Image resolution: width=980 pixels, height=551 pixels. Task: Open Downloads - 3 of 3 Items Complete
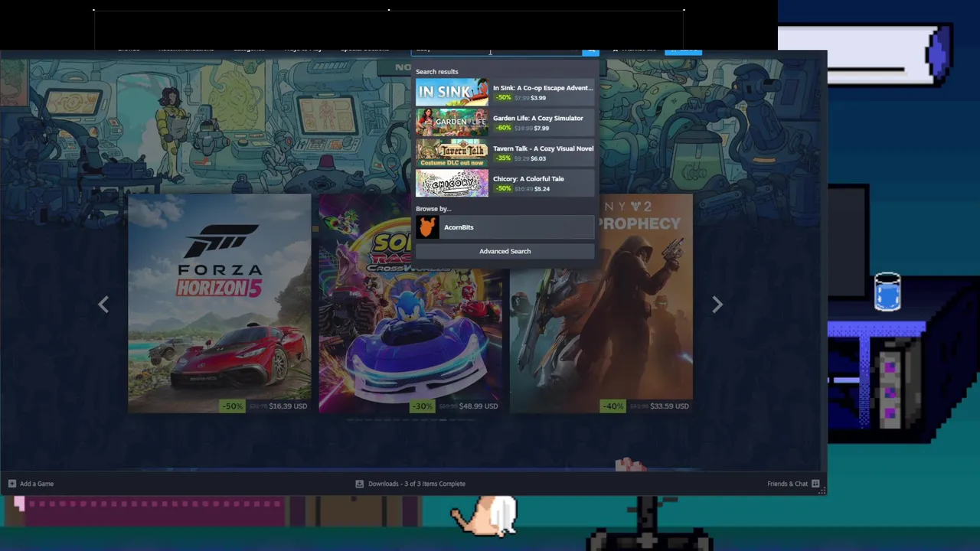click(410, 484)
